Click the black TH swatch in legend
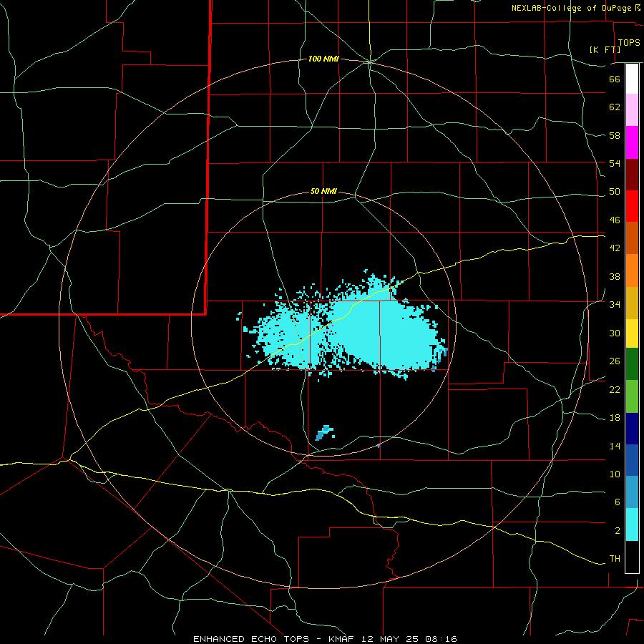Image resolution: width=644 pixels, height=644 pixels. [x=632, y=557]
